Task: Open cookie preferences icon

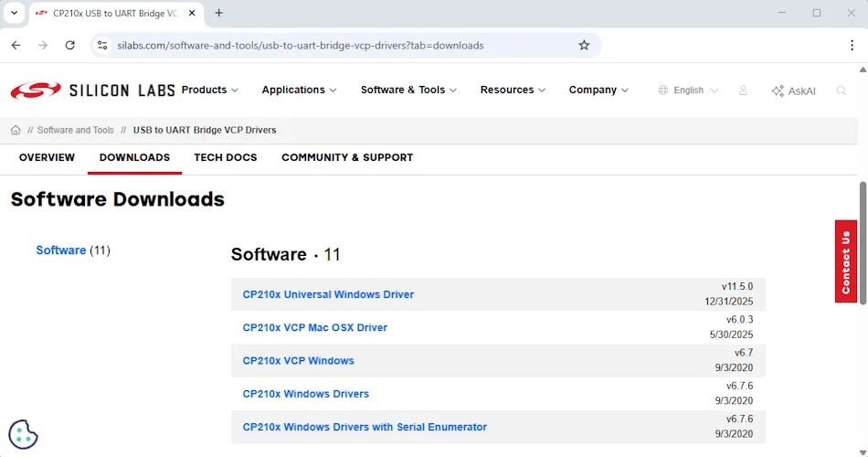Action: [x=23, y=434]
